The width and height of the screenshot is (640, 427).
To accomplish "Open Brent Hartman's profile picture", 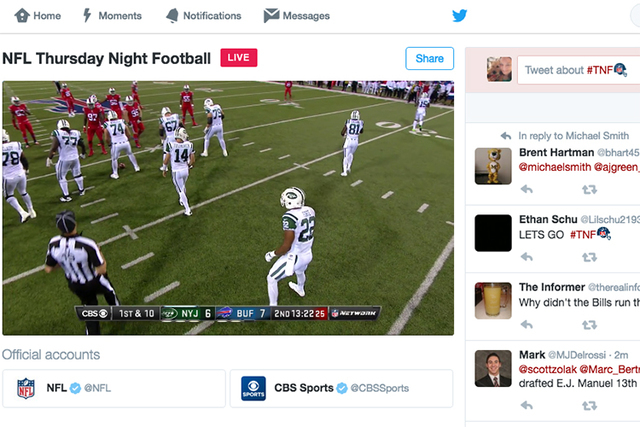I will [x=493, y=166].
